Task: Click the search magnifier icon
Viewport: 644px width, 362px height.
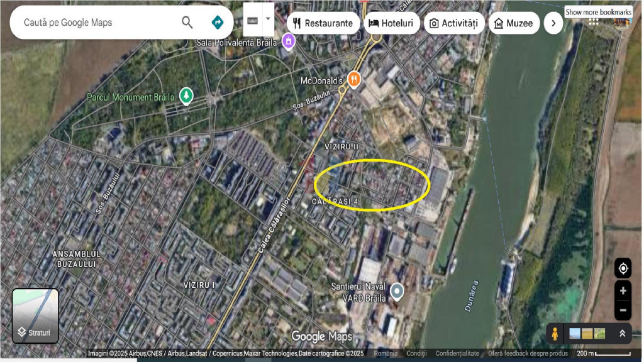Action: pyautogui.click(x=187, y=23)
